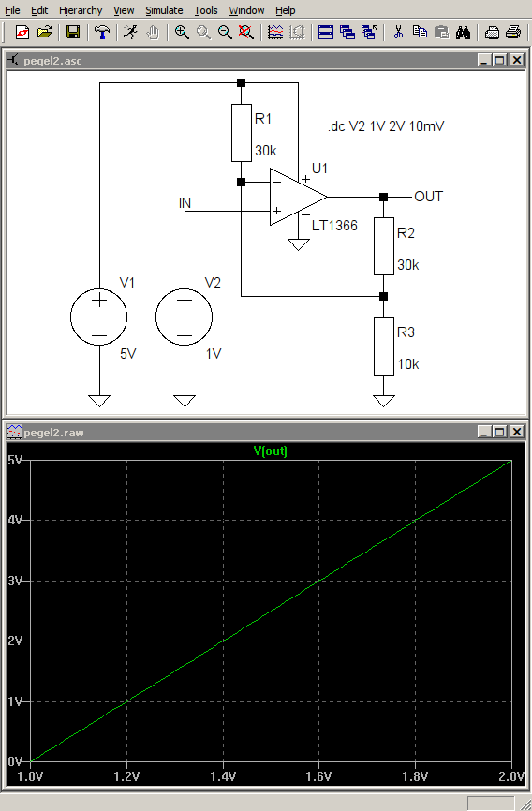The image size is (532, 811).
Task: Close the pegel2.asc schematic window
Action: point(517,61)
